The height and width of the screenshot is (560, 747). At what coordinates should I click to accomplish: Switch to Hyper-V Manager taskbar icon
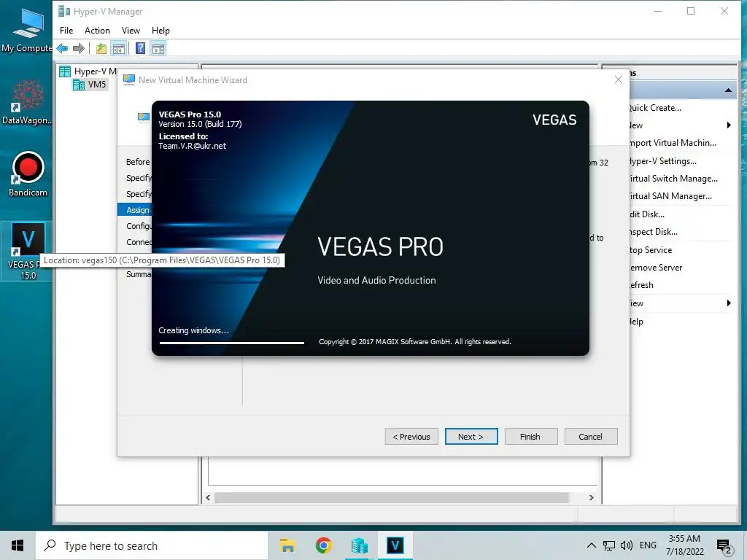(359, 545)
